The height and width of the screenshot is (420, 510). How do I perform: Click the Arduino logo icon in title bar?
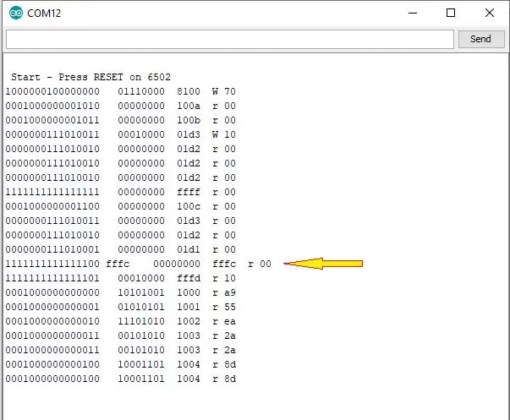tap(16, 13)
